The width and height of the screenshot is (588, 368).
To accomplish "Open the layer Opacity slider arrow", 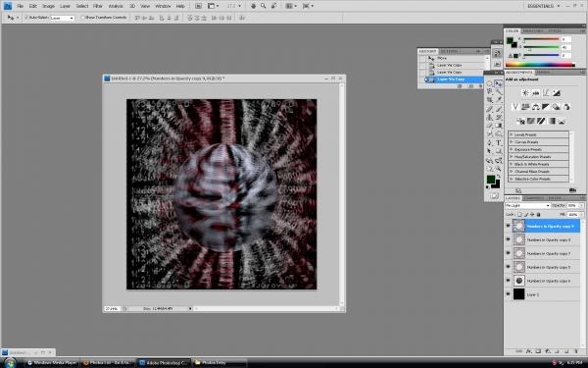I will (581, 205).
